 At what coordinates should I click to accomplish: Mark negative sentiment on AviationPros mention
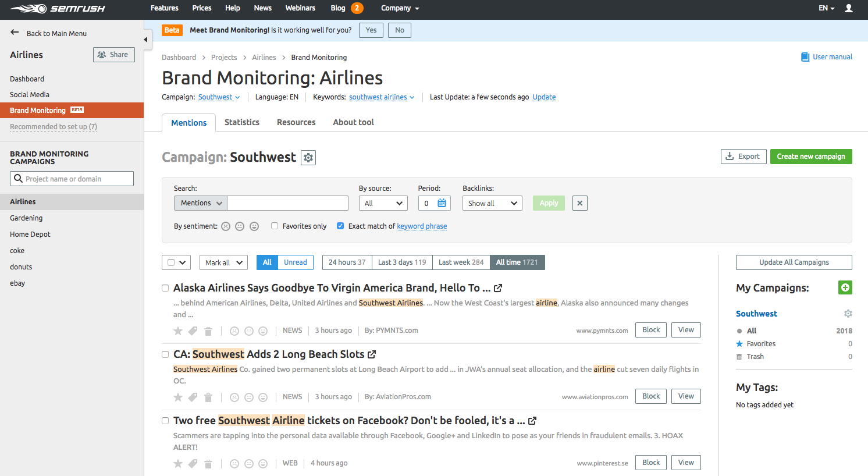(234, 397)
